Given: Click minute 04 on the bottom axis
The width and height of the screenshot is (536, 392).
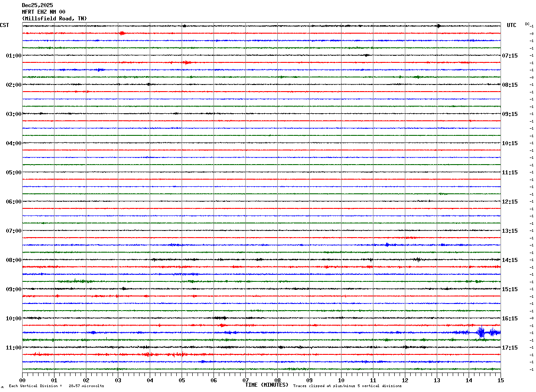Looking at the screenshot, I should coord(150,380).
